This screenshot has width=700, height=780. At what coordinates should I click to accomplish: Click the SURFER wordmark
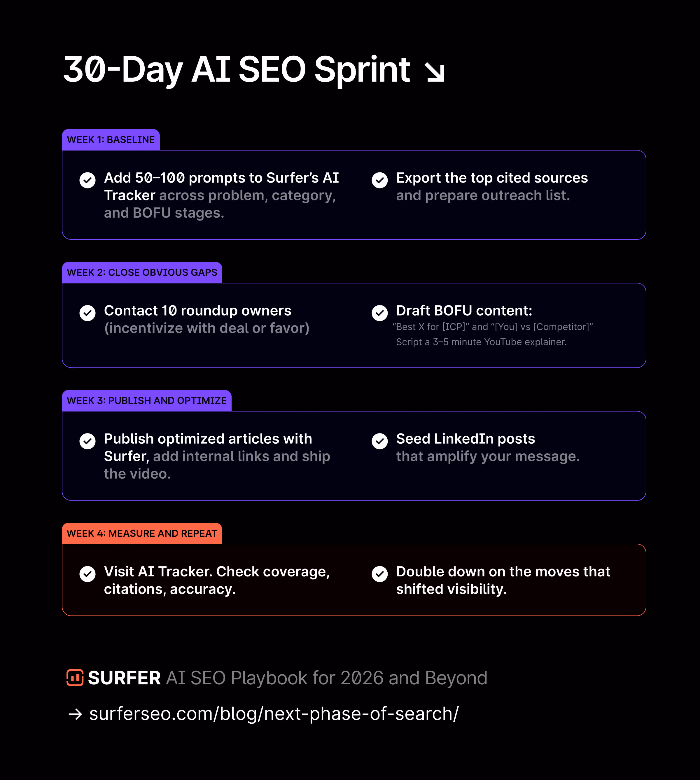click(x=124, y=678)
